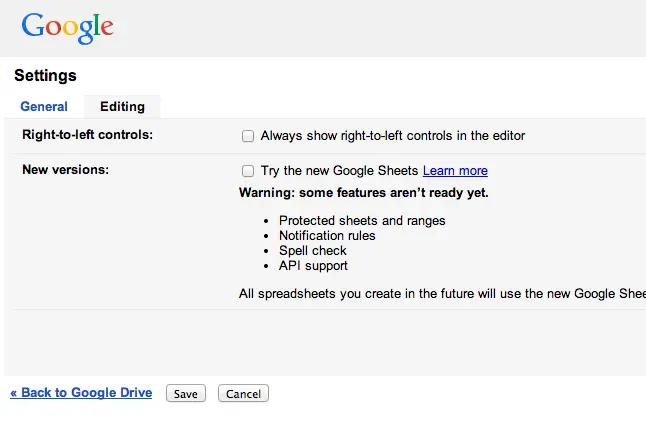Open the Editing settings tab
The height and width of the screenshot is (422, 646).
pyautogui.click(x=122, y=107)
